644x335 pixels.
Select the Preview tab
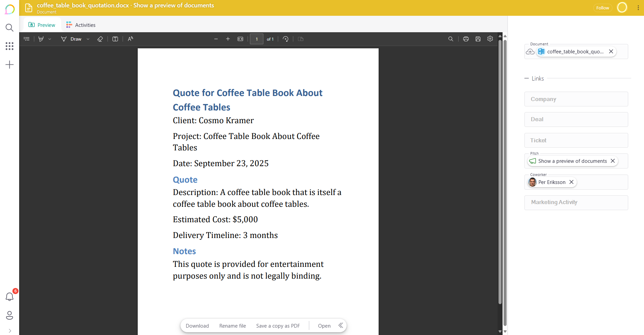tap(42, 25)
